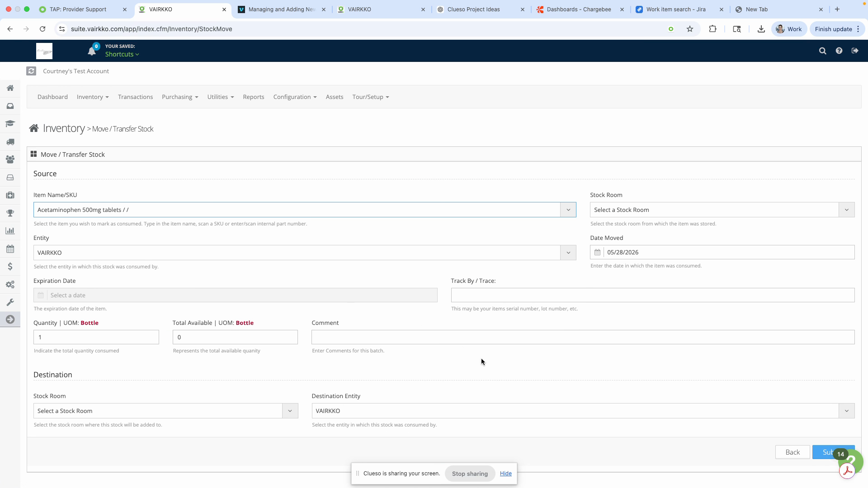Open the Reports menu item
This screenshot has height=488, width=868.
tap(254, 97)
